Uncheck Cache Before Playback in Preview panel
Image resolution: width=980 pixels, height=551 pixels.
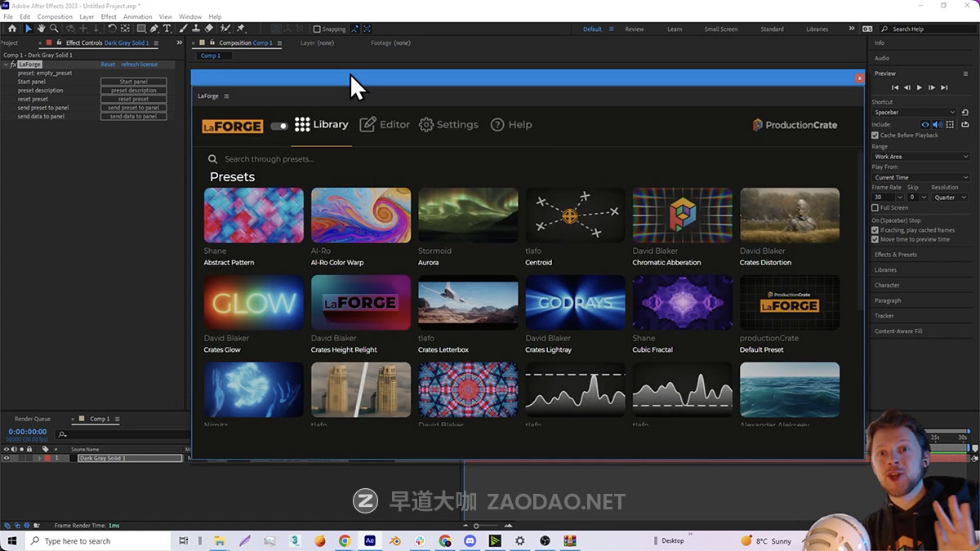click(875, 136)
